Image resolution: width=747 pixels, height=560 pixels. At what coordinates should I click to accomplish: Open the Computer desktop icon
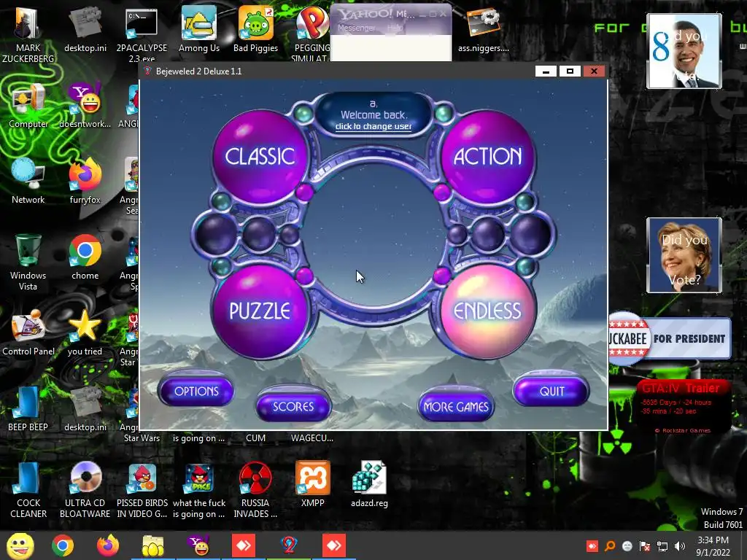click(x=28, y=106)
